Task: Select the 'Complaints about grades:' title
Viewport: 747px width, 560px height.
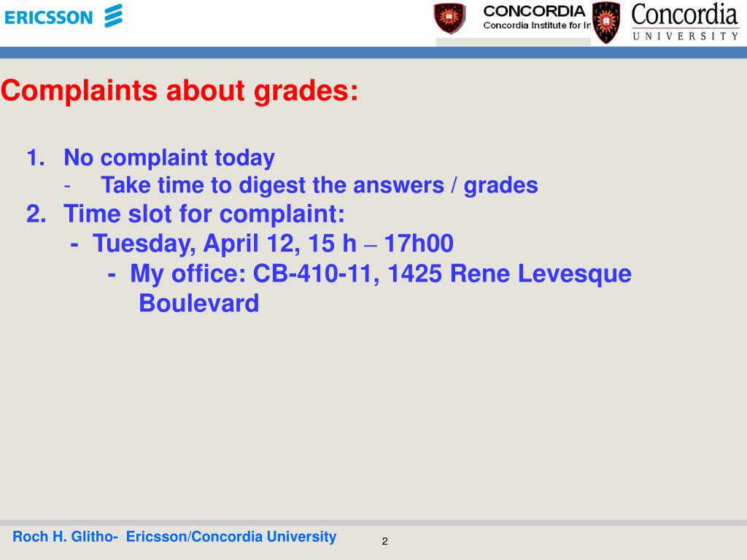Action: tap(179, 90)
